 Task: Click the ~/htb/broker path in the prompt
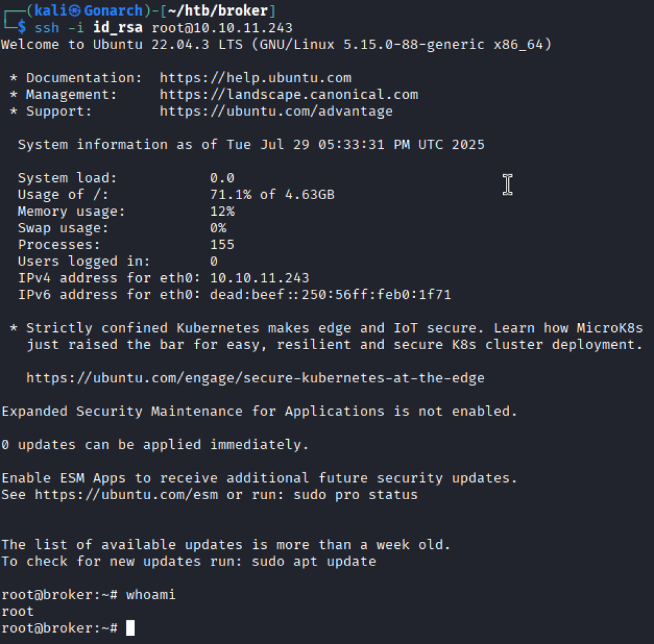click(210, 11)
